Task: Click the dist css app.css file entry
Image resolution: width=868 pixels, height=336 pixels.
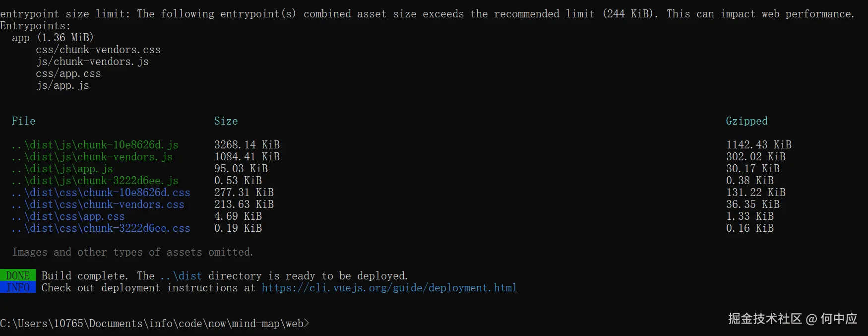Action: [x=68, y=216]
